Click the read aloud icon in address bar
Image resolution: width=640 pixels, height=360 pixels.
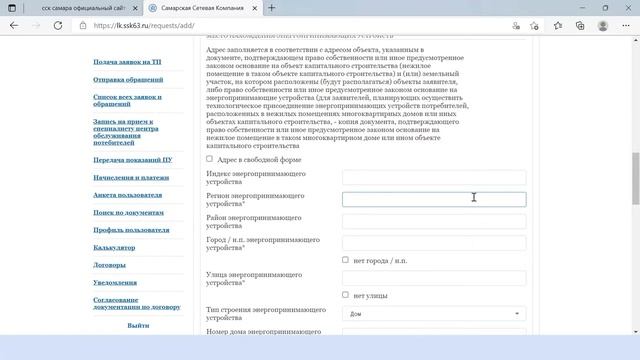coord(516,26)
